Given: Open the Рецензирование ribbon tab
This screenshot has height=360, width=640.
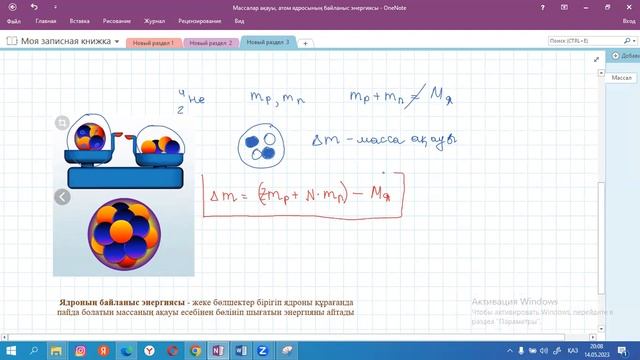Looking at the screenshot, I should (200, 21).
